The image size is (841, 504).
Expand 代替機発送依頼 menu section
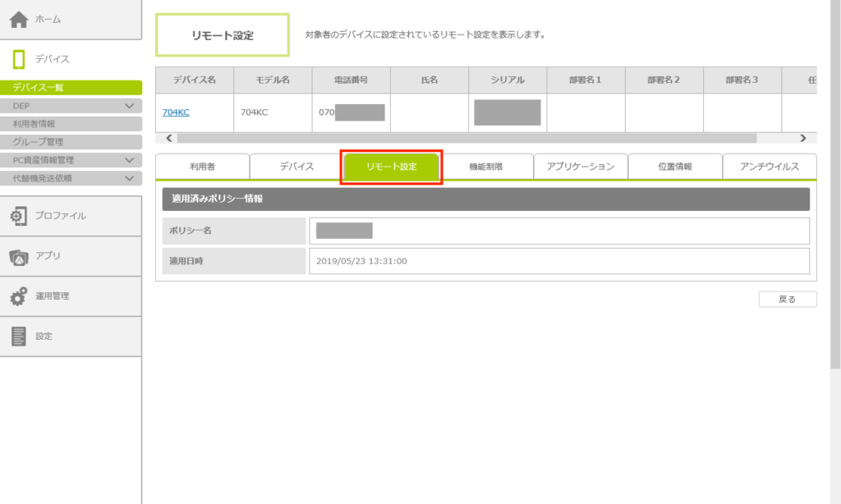pyautogui.click(x=129, y=178)
